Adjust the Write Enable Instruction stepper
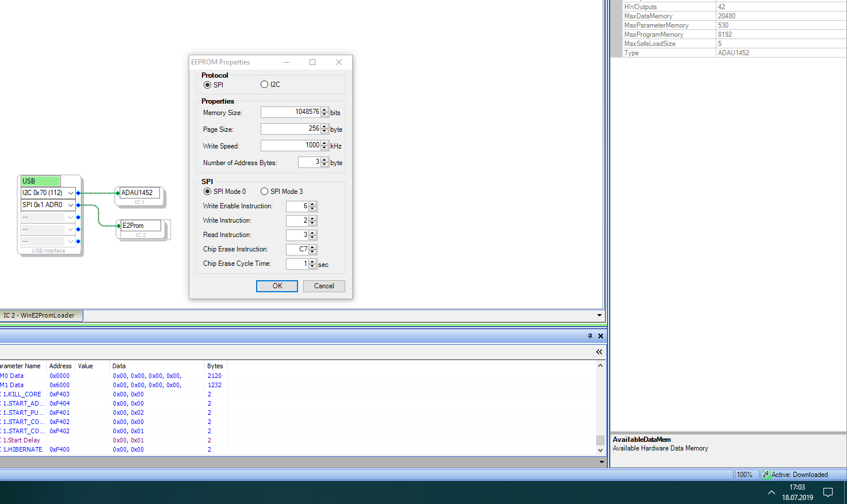847x504 pixels. point(312,206)
